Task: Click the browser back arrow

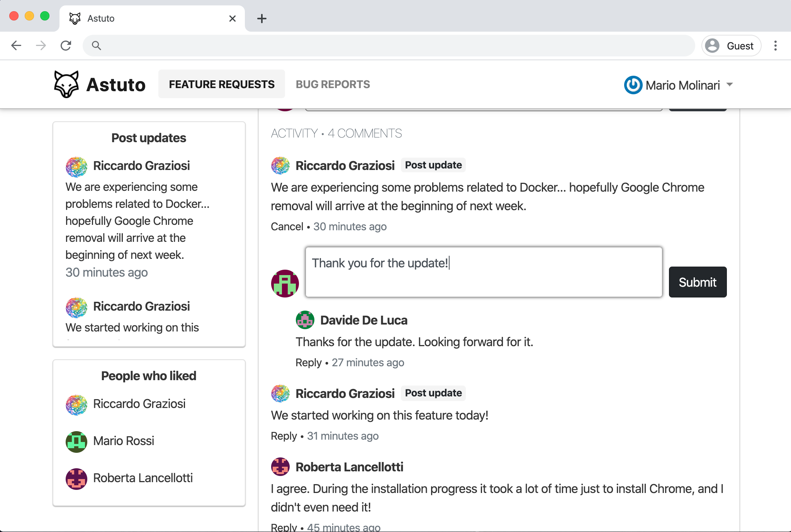Action: pyautogui.click(x=16, y=46)
